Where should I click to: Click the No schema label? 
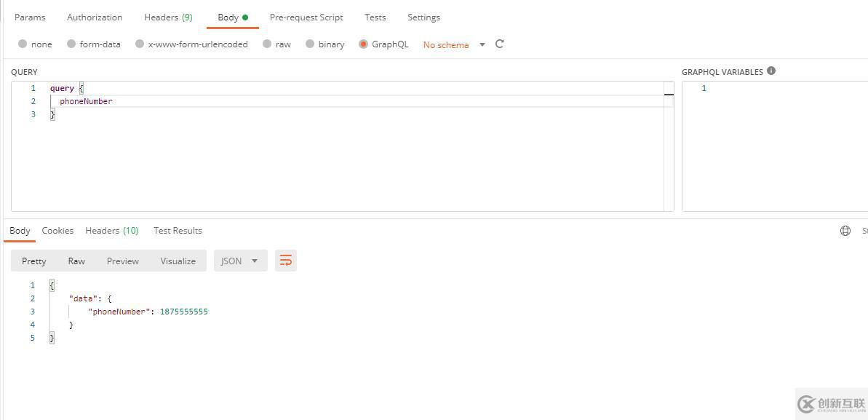pyautogui.click(x=446, y=45)
